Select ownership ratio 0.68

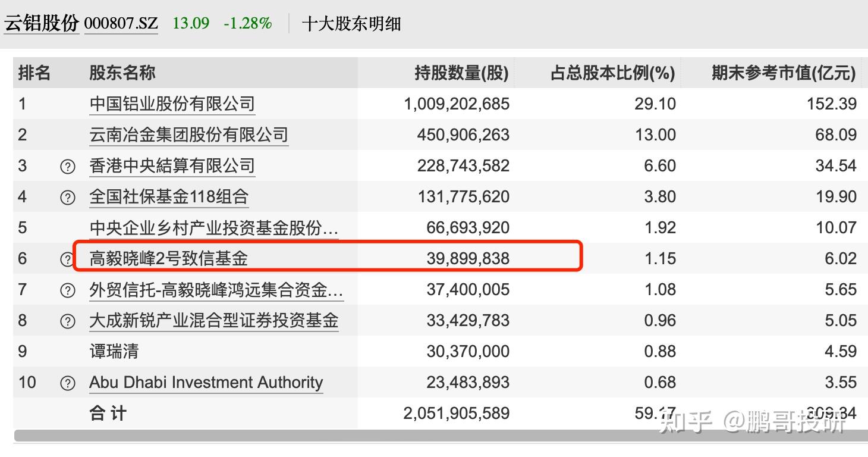660,383
